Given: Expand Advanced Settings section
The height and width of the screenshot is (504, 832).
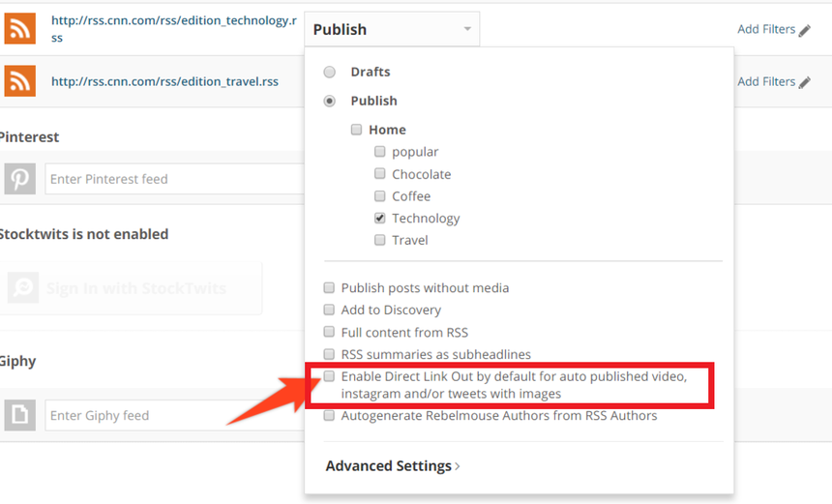Looking at the screenshot, I should click(392, 466).
